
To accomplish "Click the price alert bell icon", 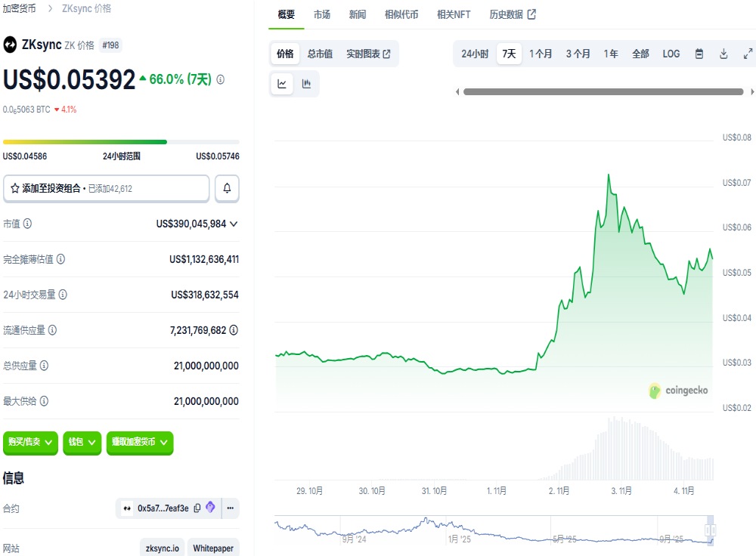I will [227, 188].
